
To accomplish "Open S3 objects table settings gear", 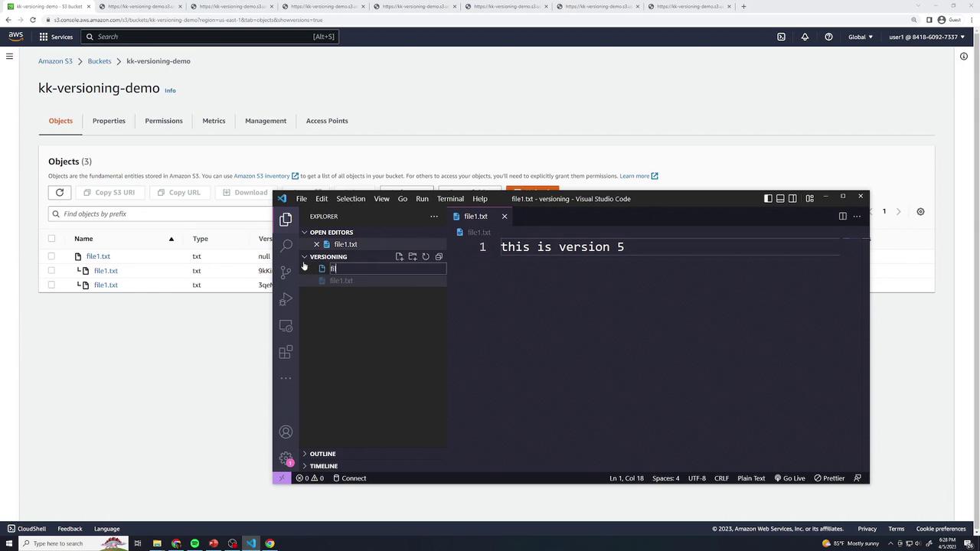I will click(920, 212).
